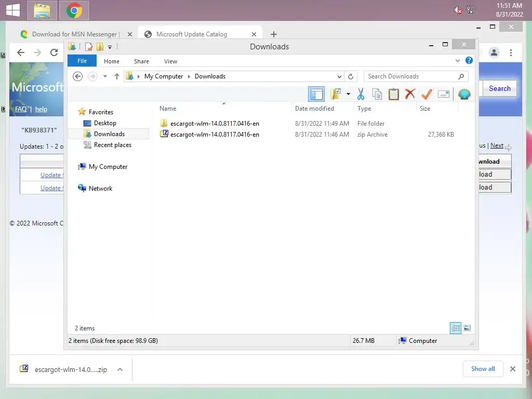Image resolution: width=532 pixels, height=399 pixels.
Task: Select the escargot-wlm File folder row
Action: (x=307, y=124)
